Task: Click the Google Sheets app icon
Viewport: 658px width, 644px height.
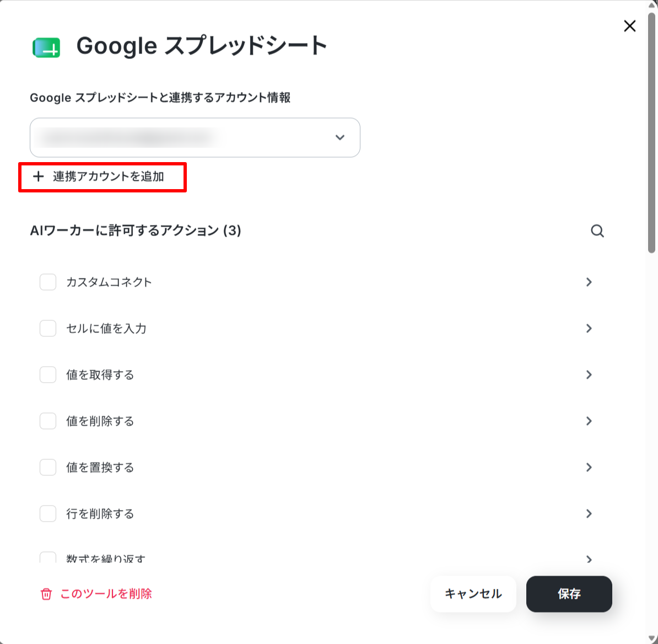Action: pos(47,47)
